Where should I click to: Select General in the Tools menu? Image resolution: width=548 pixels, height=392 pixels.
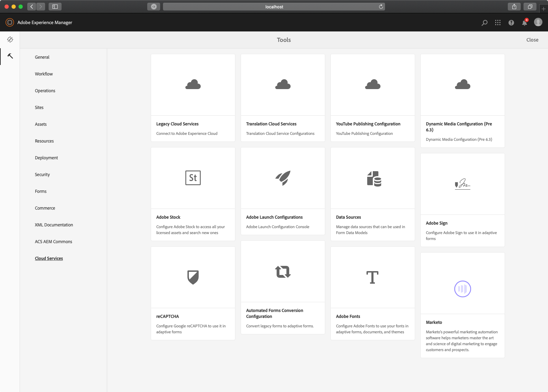[x=42, y=57]
